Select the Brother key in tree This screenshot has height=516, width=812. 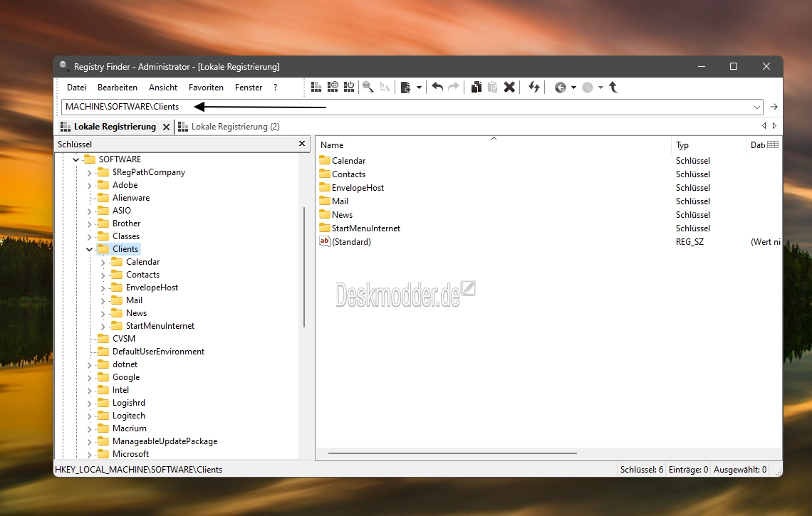126,223
